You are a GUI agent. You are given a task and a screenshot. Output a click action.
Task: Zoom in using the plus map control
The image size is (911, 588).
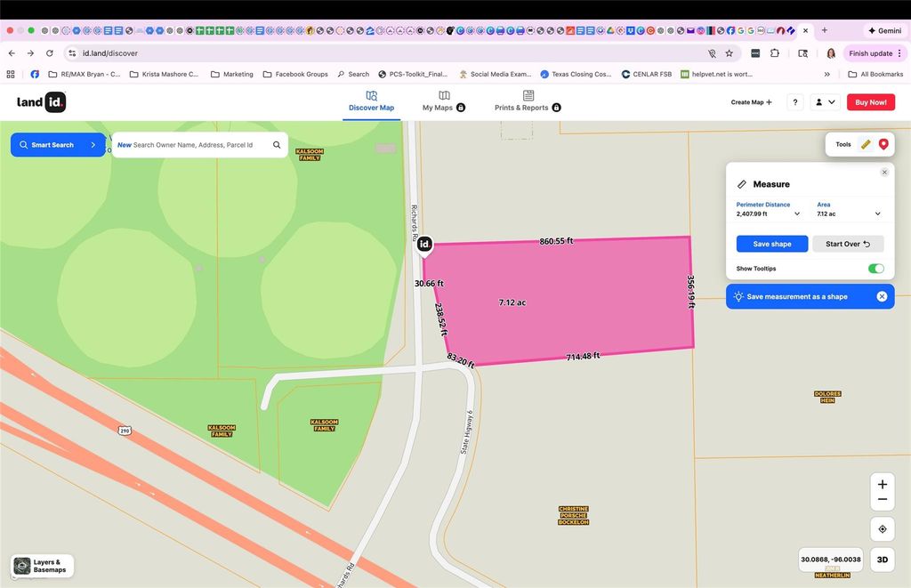pos(883,483)
